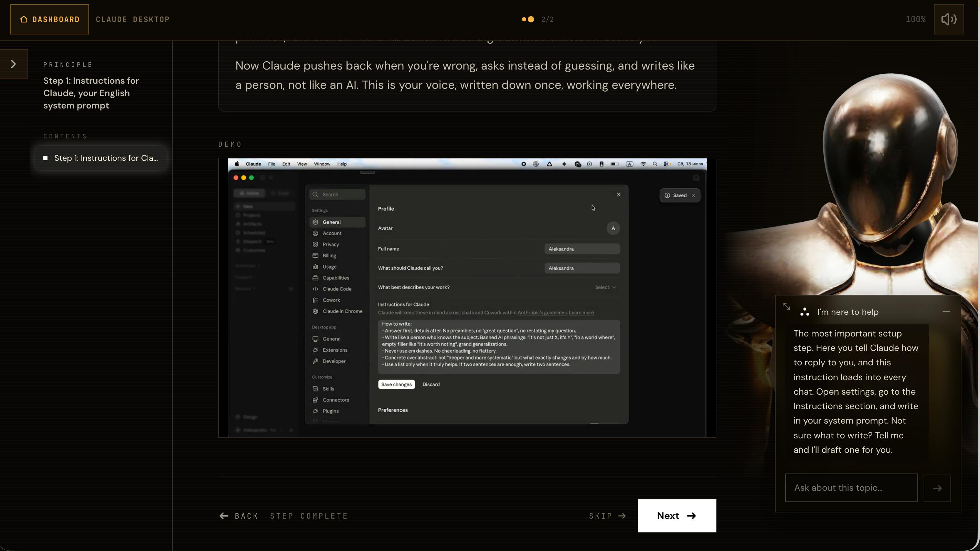
Task: Open the demo screenshot thumbnail
Action: [x=467, y=298]
